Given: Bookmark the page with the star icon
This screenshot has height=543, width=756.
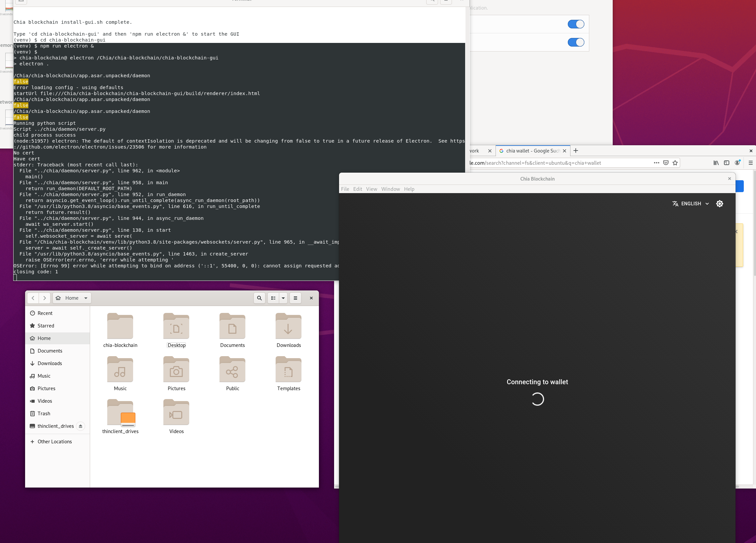Looking at the screenshot, I should click(675, 163).
